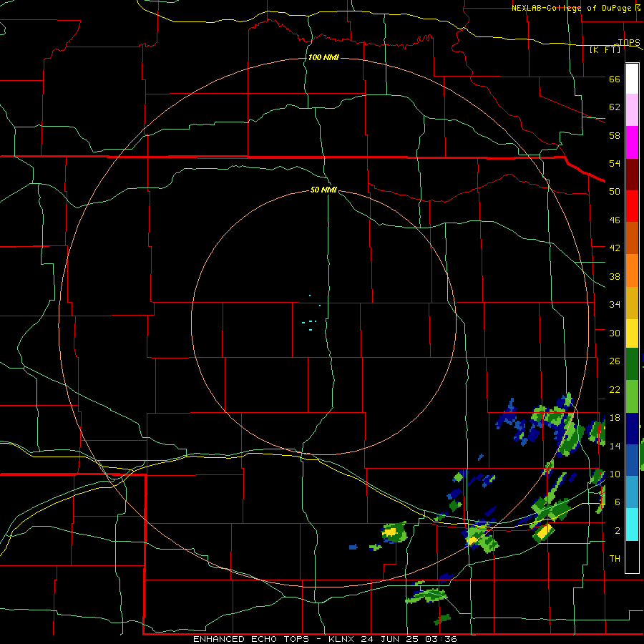The height and width of the screenshot is (644, 644).
Task: Click the '46' legend value
Action: [615, 220]
